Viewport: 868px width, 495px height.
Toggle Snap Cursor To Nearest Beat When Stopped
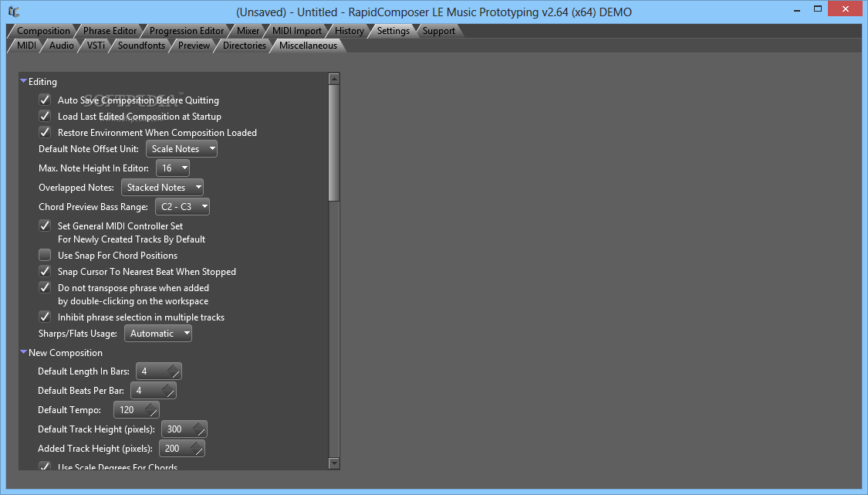(45, 271)
